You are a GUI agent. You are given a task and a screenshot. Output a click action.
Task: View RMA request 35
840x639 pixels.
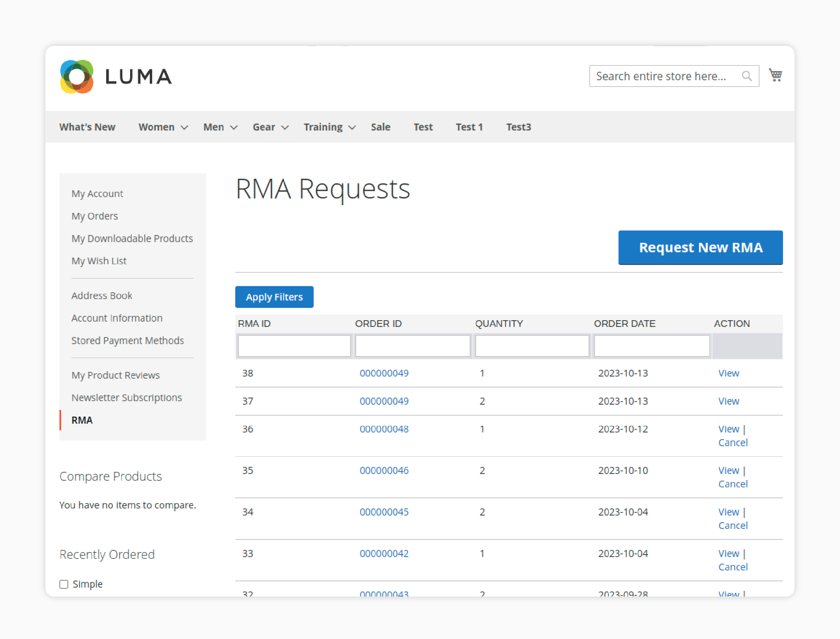pyautogui.click(x=729, y=470)
